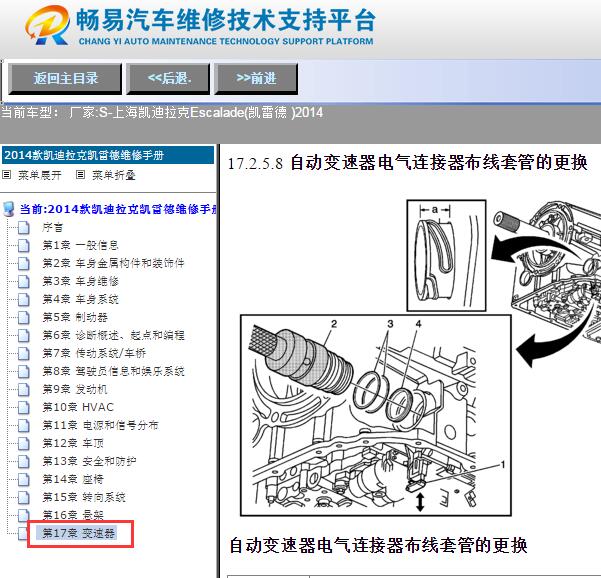Open 第2章 车身金属构件和装饰件

[x=113, y=263]
